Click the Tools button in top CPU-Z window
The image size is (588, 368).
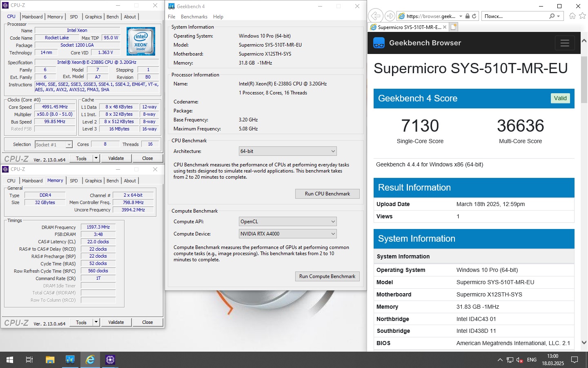(x=81, y=158)
